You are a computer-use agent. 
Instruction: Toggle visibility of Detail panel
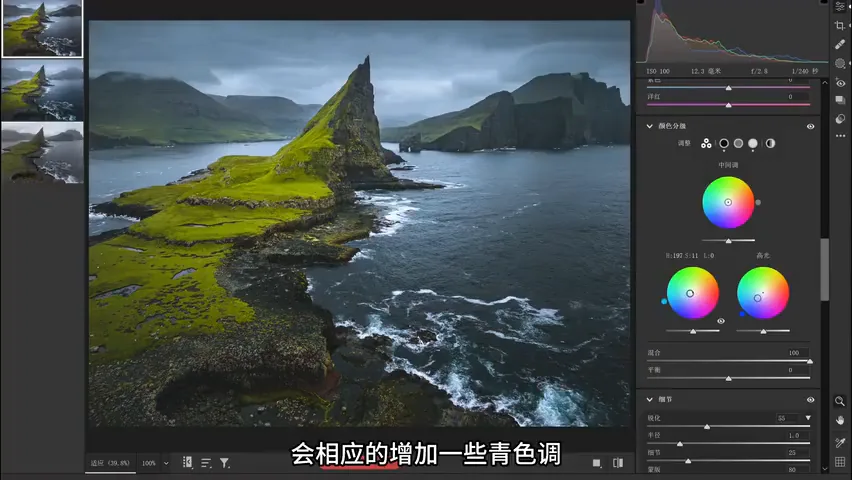810,400
